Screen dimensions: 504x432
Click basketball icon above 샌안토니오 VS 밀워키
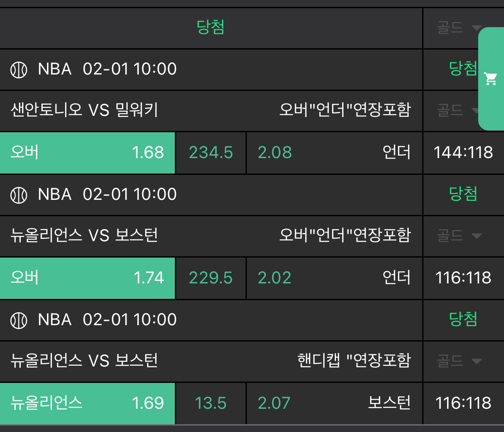tap(19, 69)
